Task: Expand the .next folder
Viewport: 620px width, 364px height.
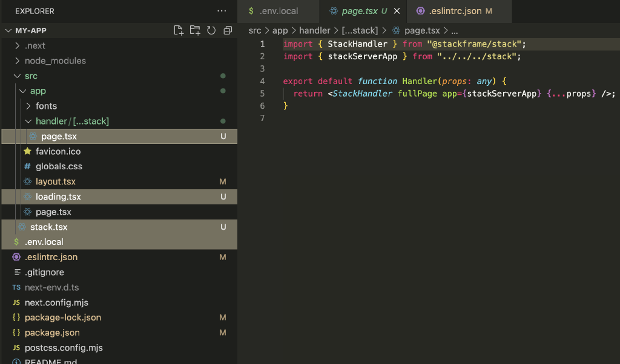Action: [x=35, y=45]
